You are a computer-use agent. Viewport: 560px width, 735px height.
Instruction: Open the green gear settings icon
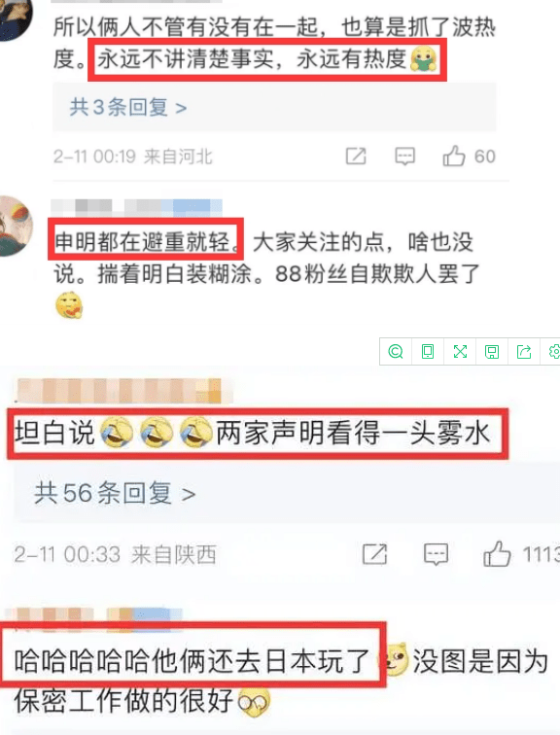554,351
